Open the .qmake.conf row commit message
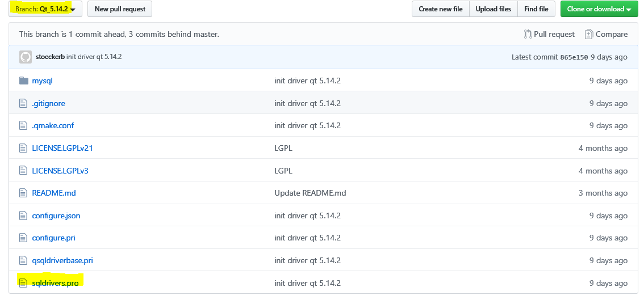Image resolution: width=644 pixels, height=300 pixels. tap(307, 125)
